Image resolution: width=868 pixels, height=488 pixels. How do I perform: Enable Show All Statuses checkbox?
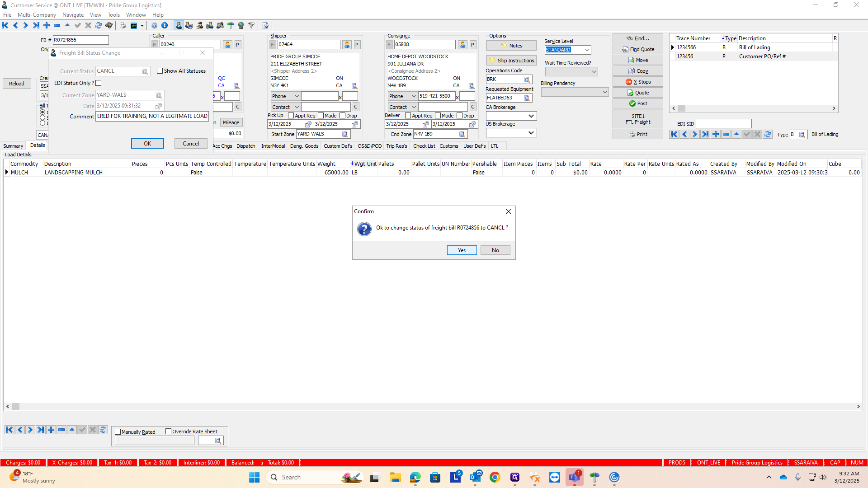[x=160, y=71]
